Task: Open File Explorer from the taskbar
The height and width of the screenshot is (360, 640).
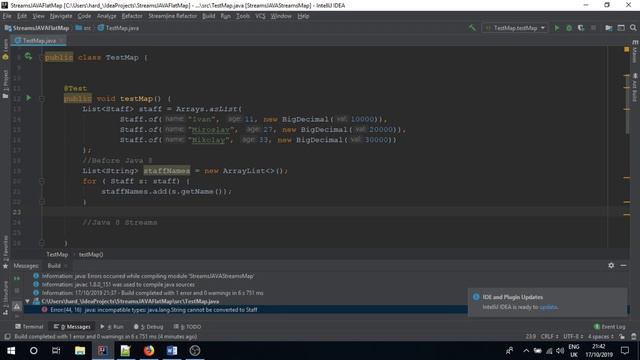Action: [x=80, y=351]
